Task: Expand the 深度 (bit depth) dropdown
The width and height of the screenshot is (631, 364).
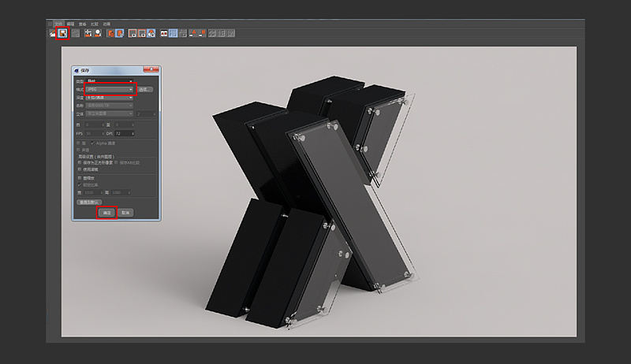Action: pyautogui.click(x=110, y=97)
